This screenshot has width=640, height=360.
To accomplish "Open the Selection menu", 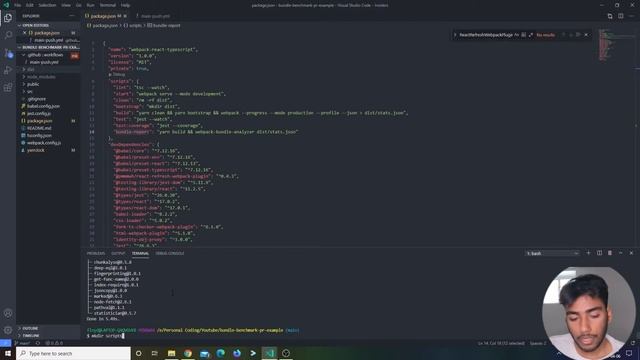I will click(47, 5).
